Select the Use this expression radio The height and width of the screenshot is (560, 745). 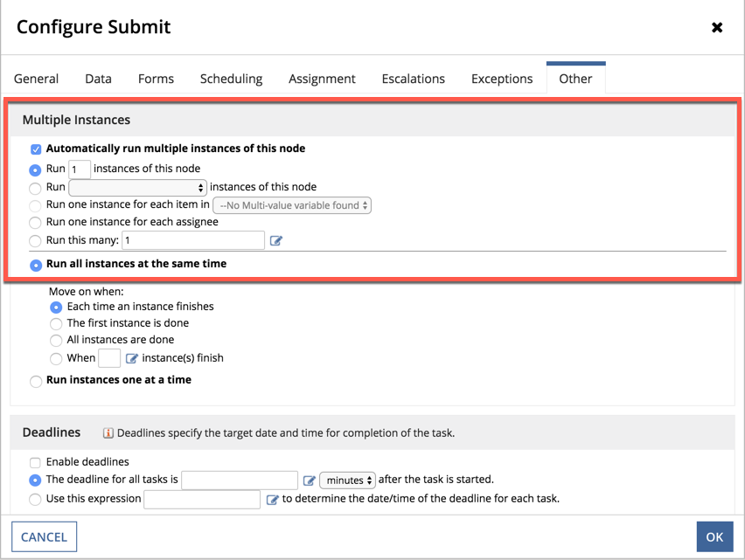[x=35, y=499]
